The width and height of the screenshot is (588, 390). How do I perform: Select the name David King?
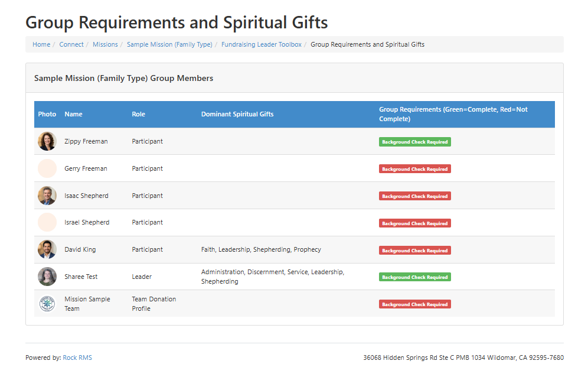tap(80, 249)
